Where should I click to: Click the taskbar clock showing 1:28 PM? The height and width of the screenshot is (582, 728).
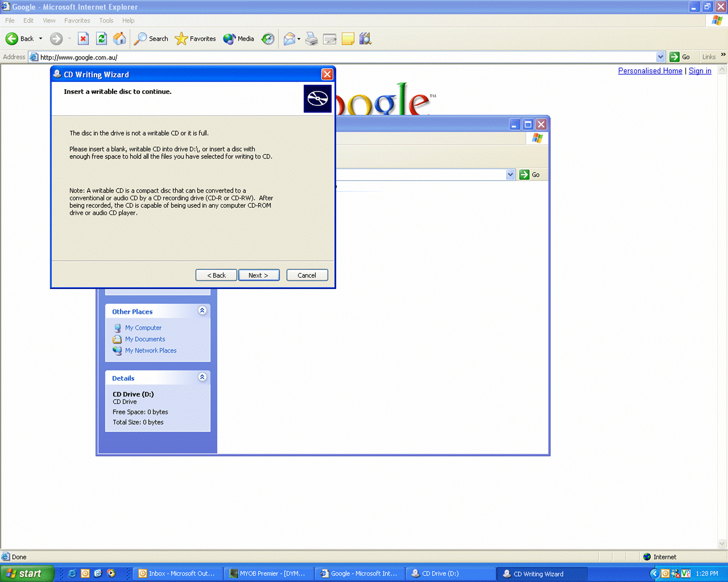(707, 573)
